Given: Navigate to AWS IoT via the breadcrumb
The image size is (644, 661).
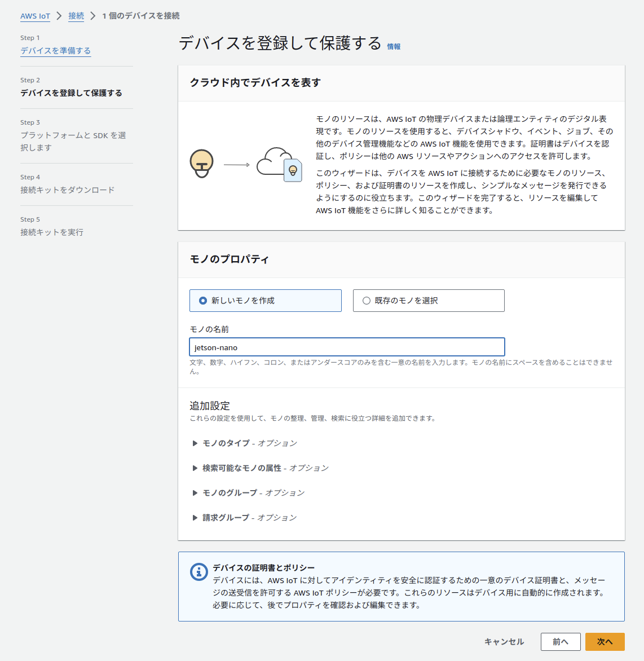Looking at the screenshot, I should pyautogui.click(x=35, y=16).
